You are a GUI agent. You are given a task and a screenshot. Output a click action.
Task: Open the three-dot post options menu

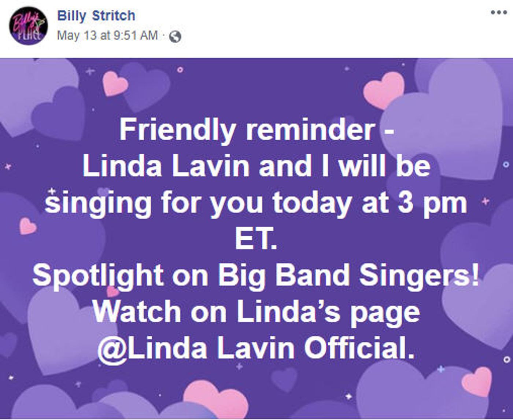[x=498, y=12]
